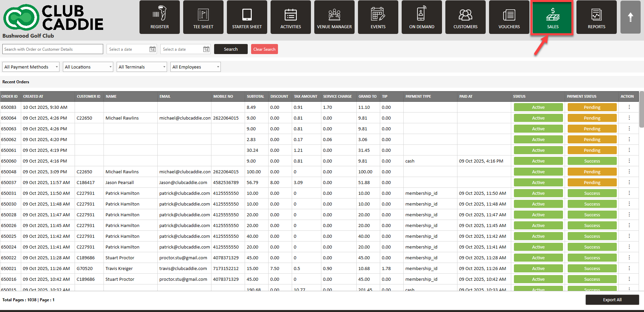Open Venue Manager

tap(334, 17)
